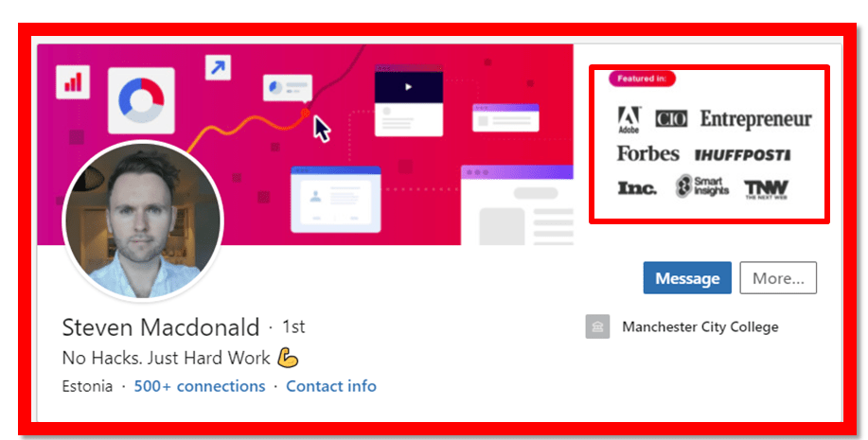The image size is (868, 440).
Task: Click the Manchester City College link
Action: click(x=700, y=327)
